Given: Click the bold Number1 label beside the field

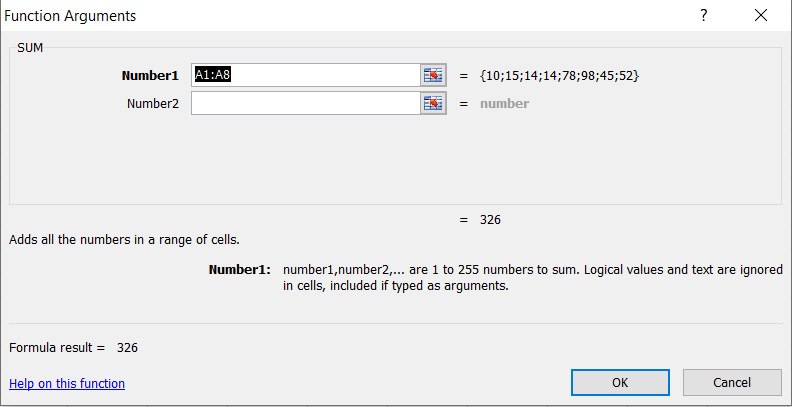Looking at the screenshot, I should 149,75.
